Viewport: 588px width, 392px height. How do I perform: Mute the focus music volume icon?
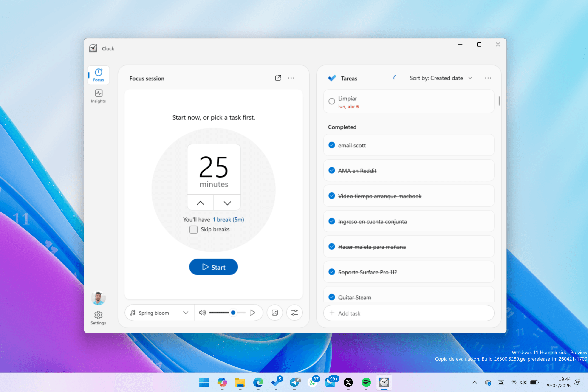202,313
